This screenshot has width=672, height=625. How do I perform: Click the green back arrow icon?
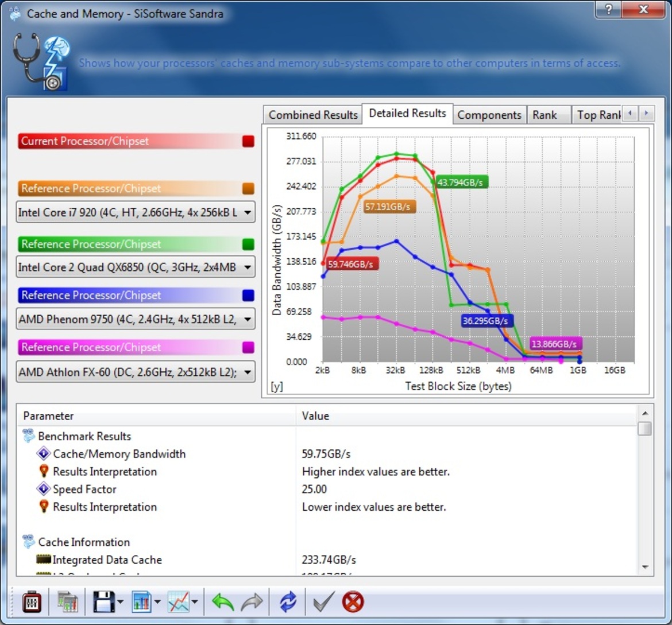[222, 602]
